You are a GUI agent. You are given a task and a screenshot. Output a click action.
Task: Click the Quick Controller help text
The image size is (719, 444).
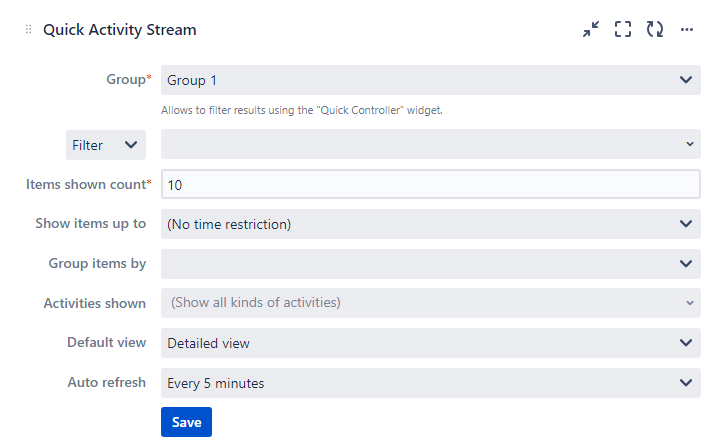301,110
